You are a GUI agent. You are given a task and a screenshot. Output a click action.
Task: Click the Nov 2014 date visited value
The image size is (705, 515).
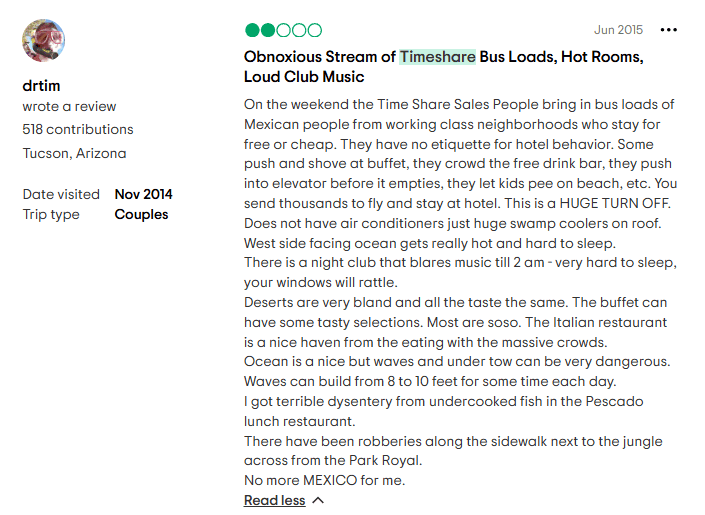pos(143,194)
